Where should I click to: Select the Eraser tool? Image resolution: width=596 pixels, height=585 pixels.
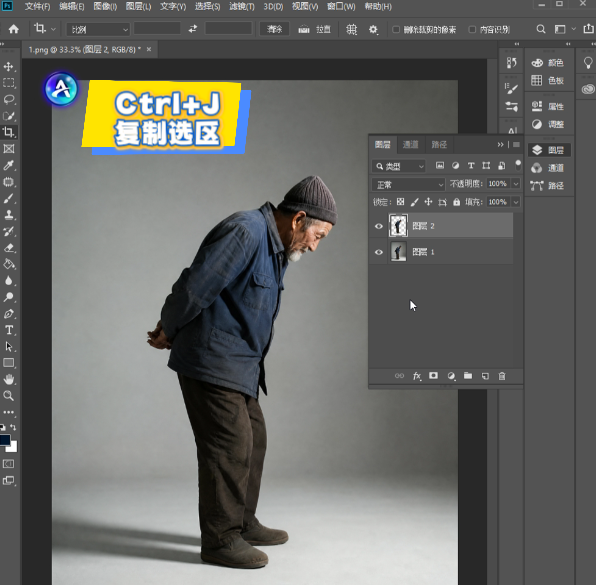(9, 248)
